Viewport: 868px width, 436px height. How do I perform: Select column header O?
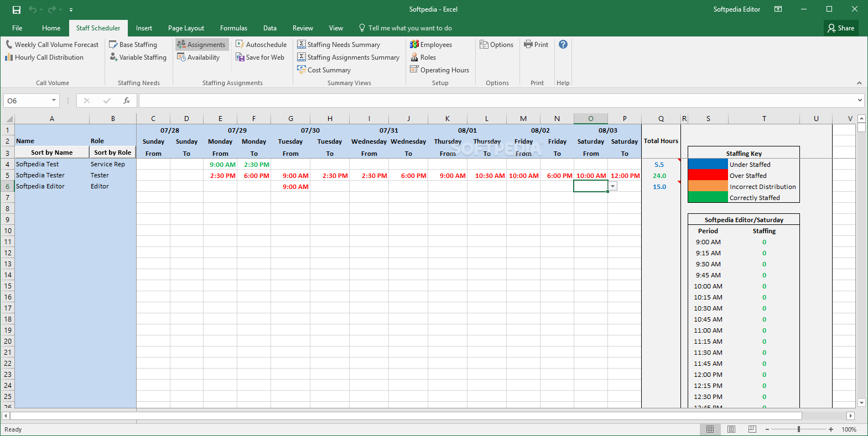pyautogui.click(x=591, y=119)
